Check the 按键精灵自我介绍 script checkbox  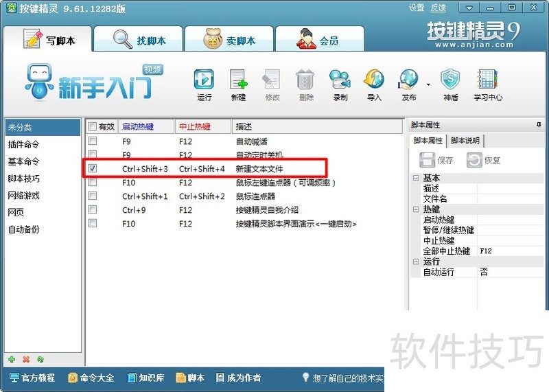(x=93, y=209)
